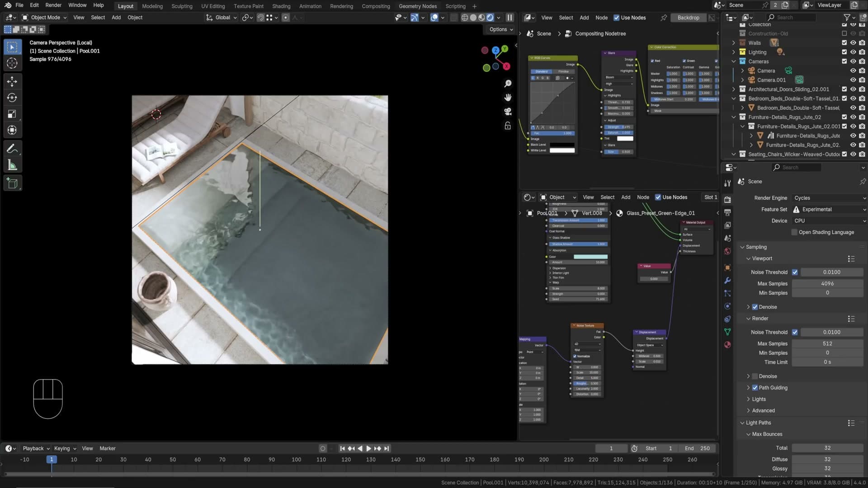868x488 pixels.
Task: Toggle Path Guiding checkbox
Action: [x=755, y=388]
